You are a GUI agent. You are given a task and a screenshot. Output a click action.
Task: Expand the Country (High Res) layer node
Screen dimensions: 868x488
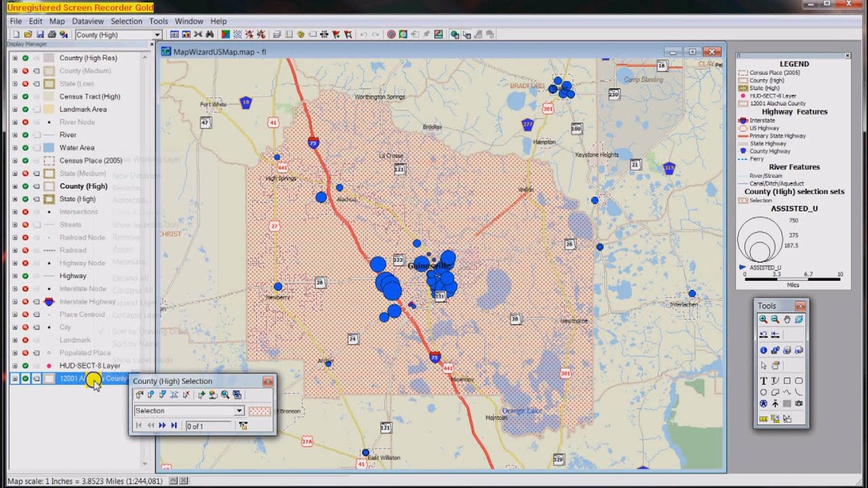(15, 58)
